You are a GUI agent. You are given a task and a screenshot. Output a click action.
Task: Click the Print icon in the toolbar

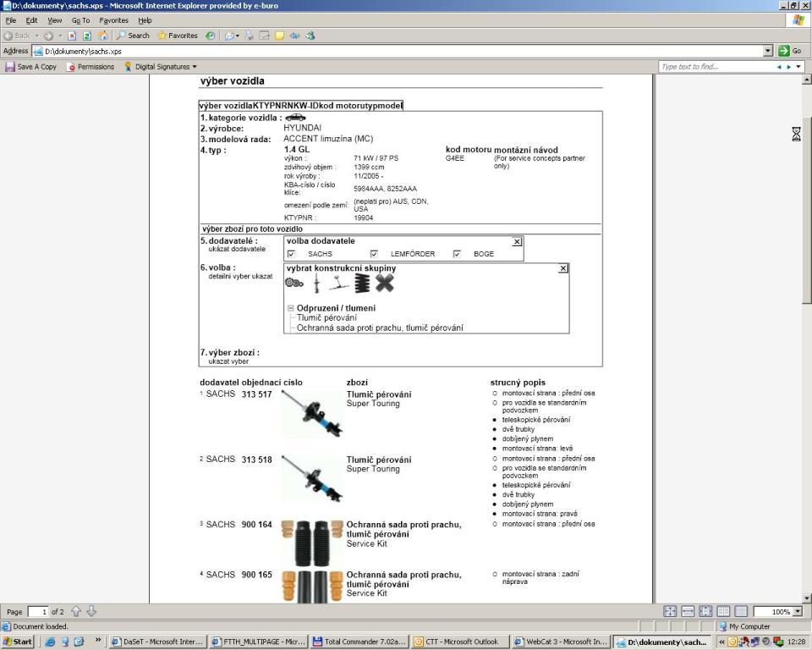pyautogui.click(x=249, y=36)
